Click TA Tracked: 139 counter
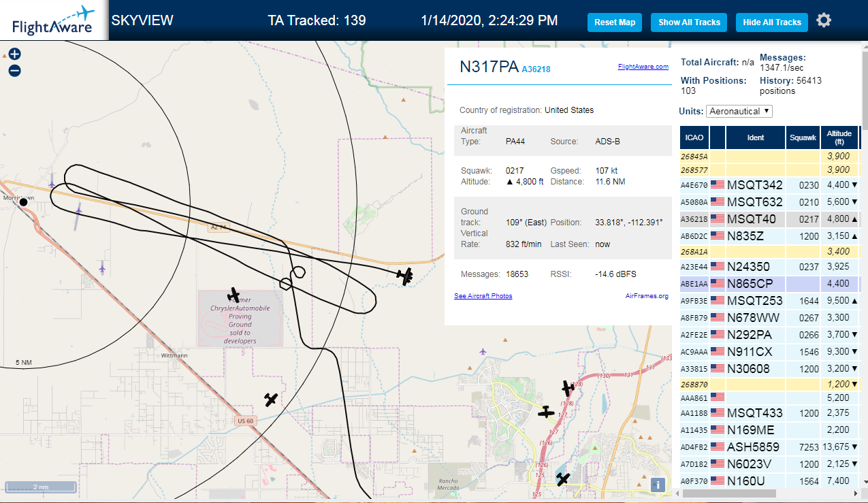The width and height of the screenshot is (868, 503). click(x=317, y=20)
